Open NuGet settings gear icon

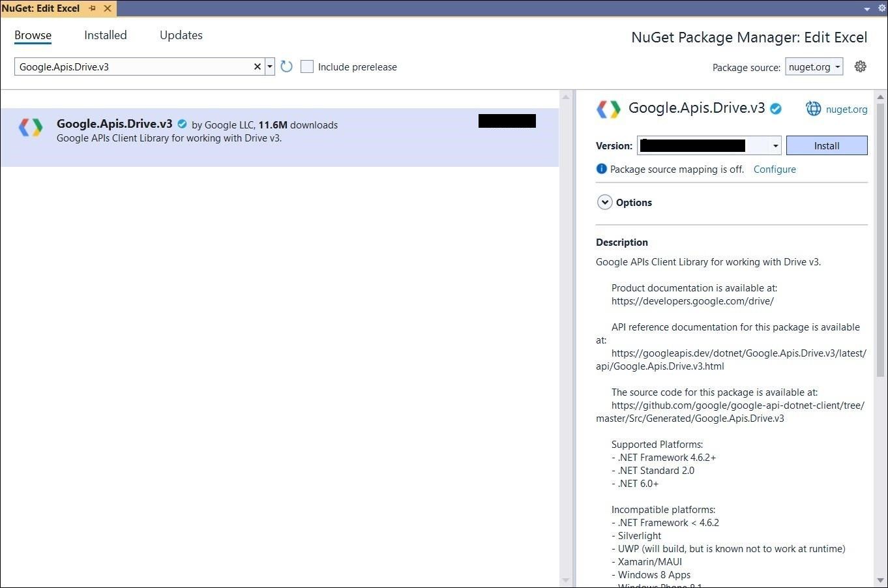[860, 66]
